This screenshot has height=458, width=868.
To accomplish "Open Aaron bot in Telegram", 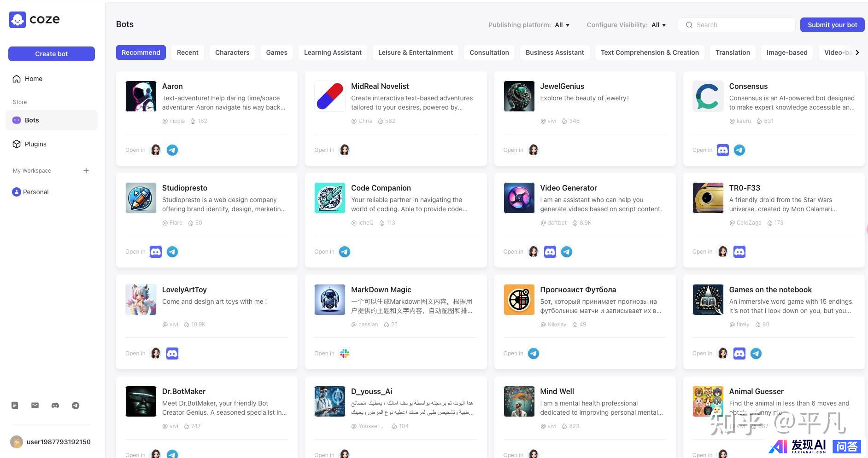I will [172, 150].
